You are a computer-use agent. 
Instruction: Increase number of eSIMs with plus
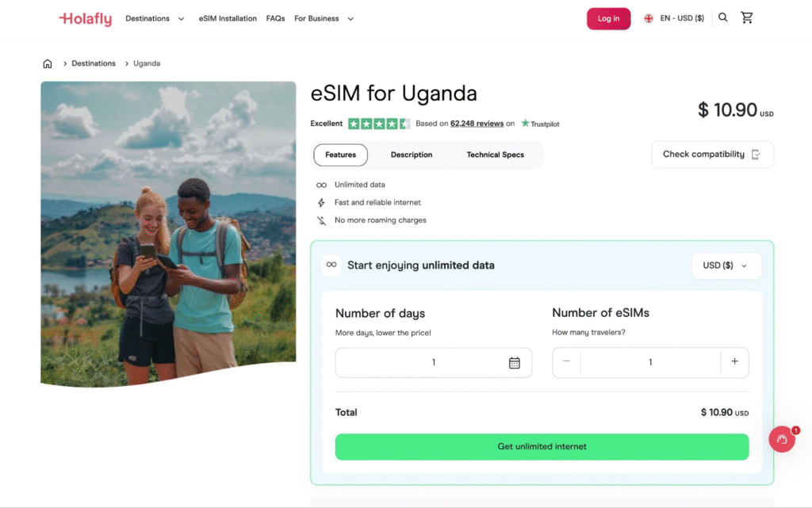pos(734,361)
